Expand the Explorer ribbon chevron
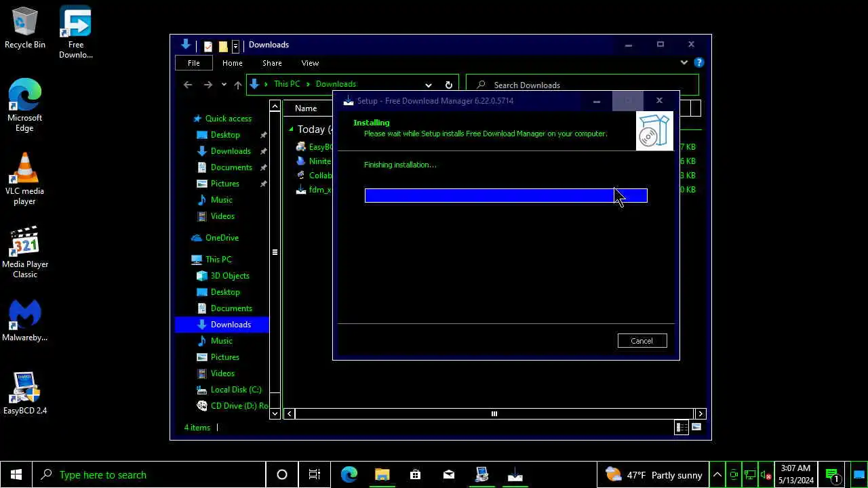Image resolution: width=868 pixels, height=488 pixels. (684, 62)
